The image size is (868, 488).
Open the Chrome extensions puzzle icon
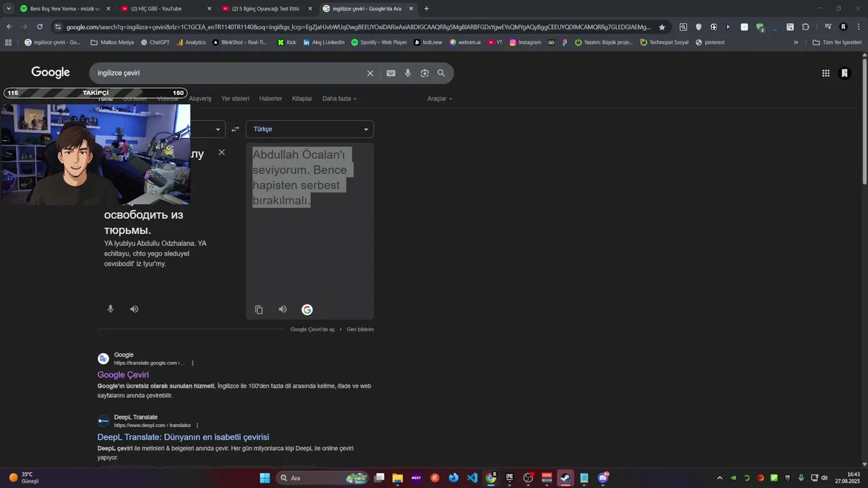pos(806,27)
